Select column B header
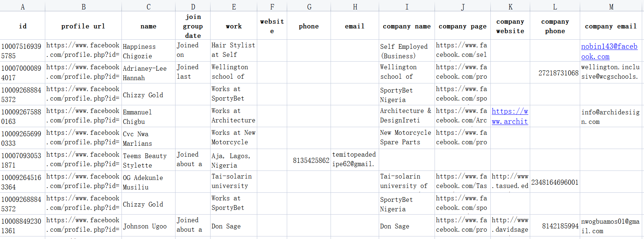 [x=84, y=6]
